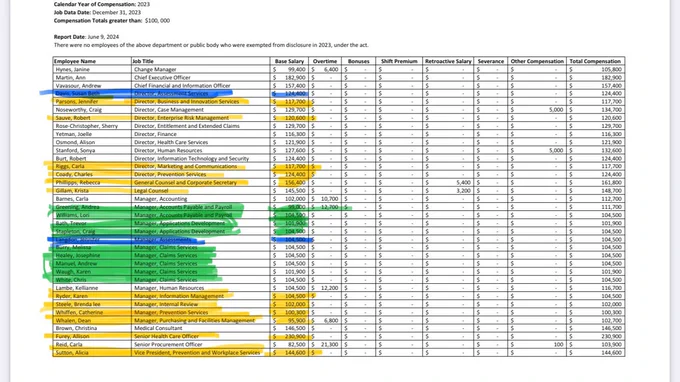Select the name Riggs, Carla
This screenshot has height=382, width=680.
click(x=70, y=167)
